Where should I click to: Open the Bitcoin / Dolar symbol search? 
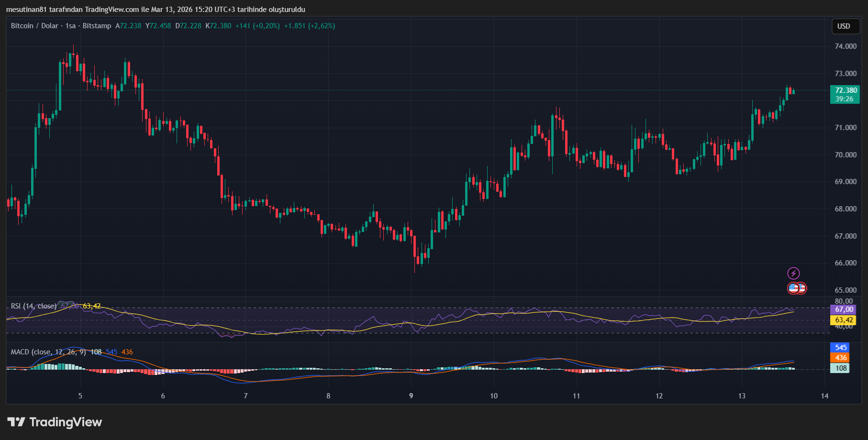click(33, 26)
